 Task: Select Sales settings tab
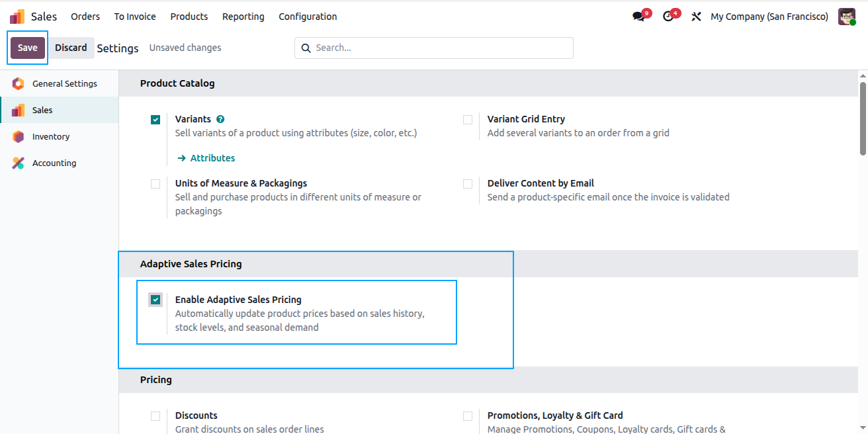point(59,110)
